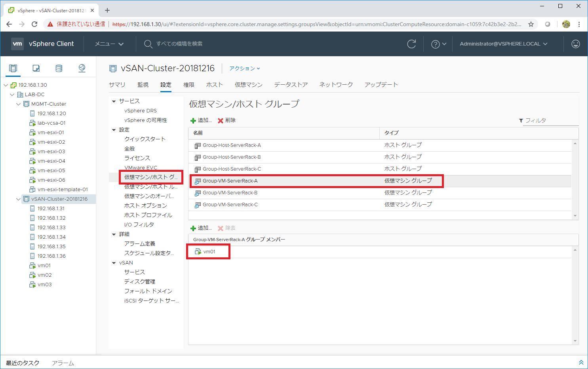Image resolution: width=588 pixels, height=369 pixels.
Task: Reload the browser page
Action: click(34, 24)
